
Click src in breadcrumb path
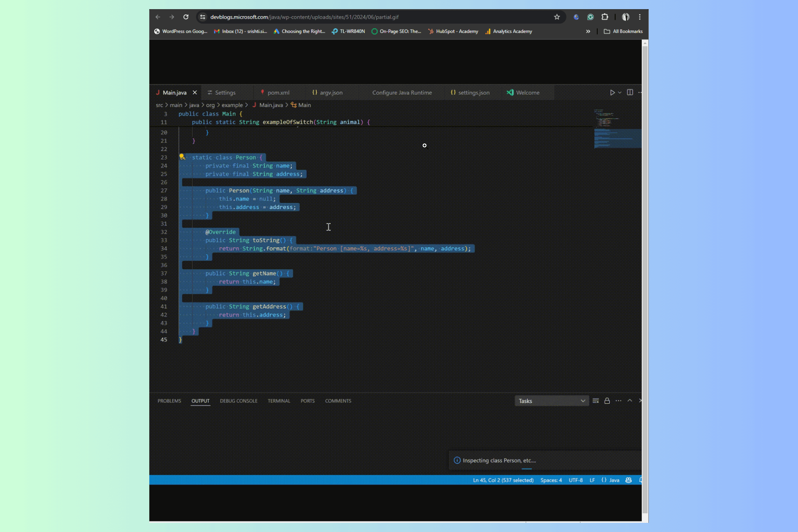(159, 105)
